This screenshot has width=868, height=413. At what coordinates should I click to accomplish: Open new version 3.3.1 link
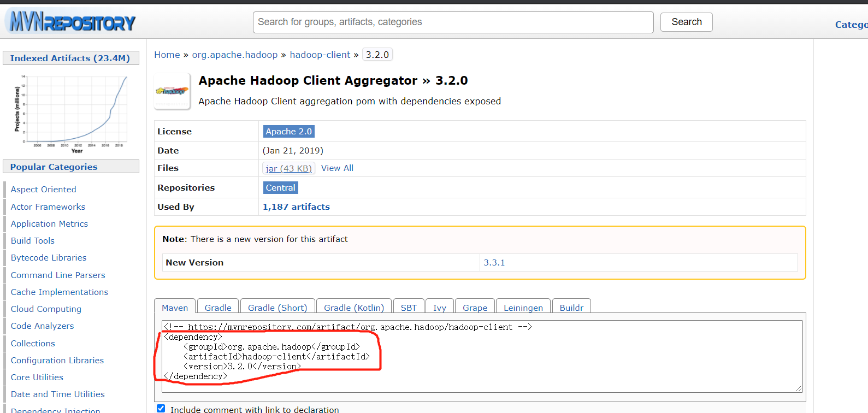[494, 263]
